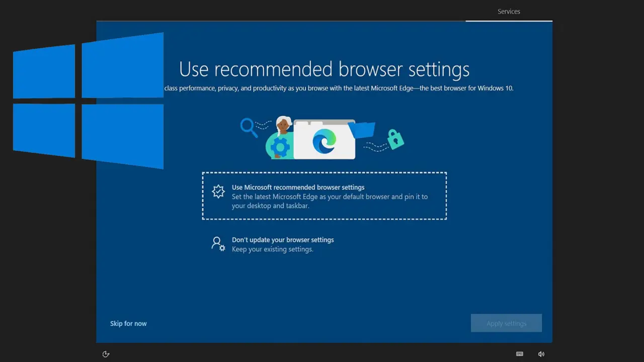
Task: Click the magnifying glass illustration icon
Action: click(x=248, y=126)
